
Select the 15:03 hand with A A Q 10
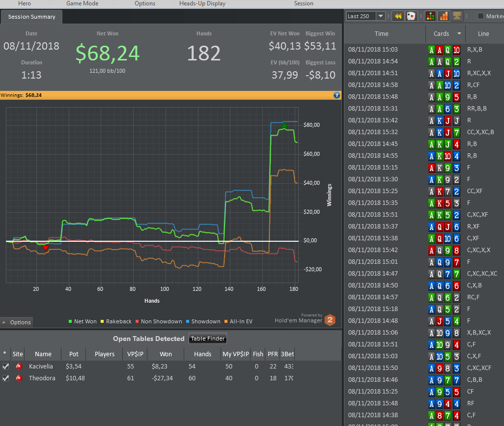point(424,50)
